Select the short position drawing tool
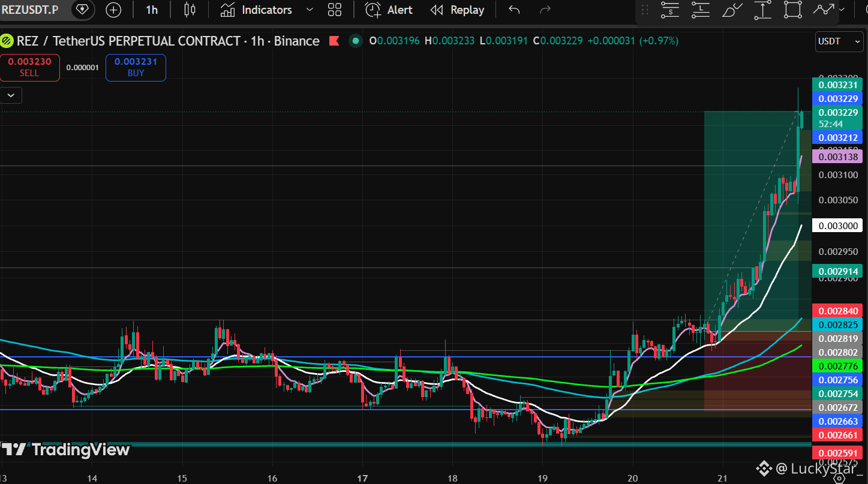The width and height of the screenshot is (868, 484). click(670, 10)
